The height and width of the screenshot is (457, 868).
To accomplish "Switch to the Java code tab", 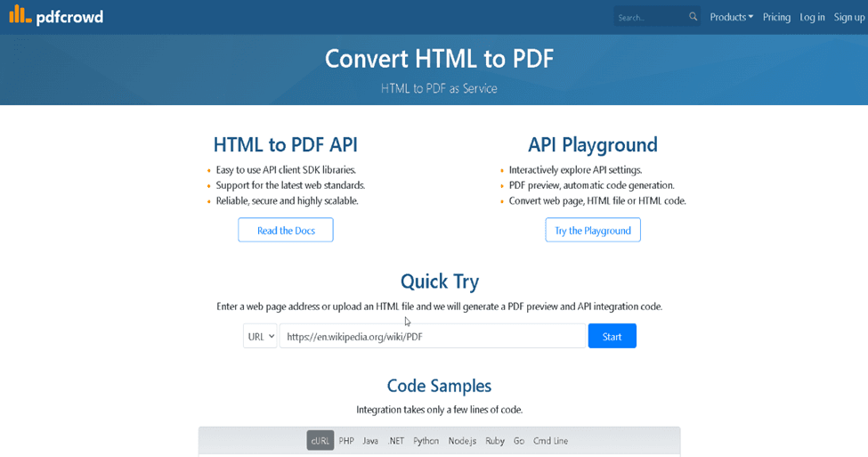I will point(370,441).
